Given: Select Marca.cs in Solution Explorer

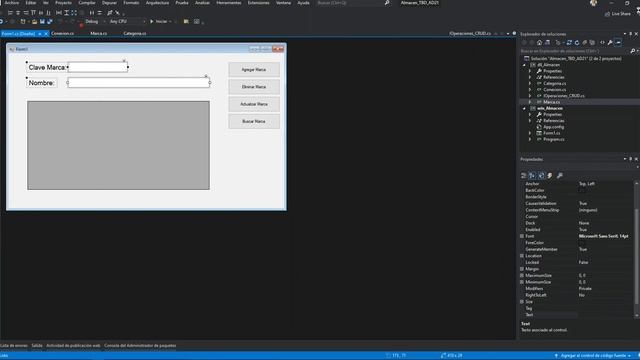Looking at the screenshot, I should point(551,102).
